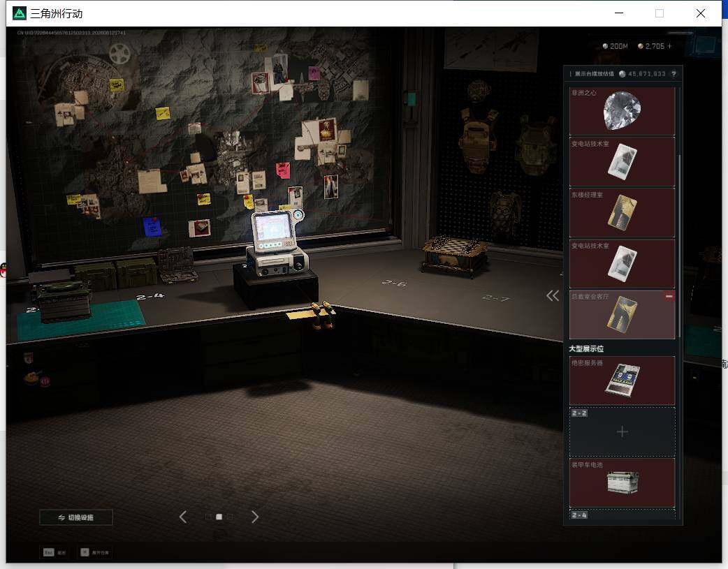
Task: Click the 45,871,933 valuation figure
Action: [647, 74]
